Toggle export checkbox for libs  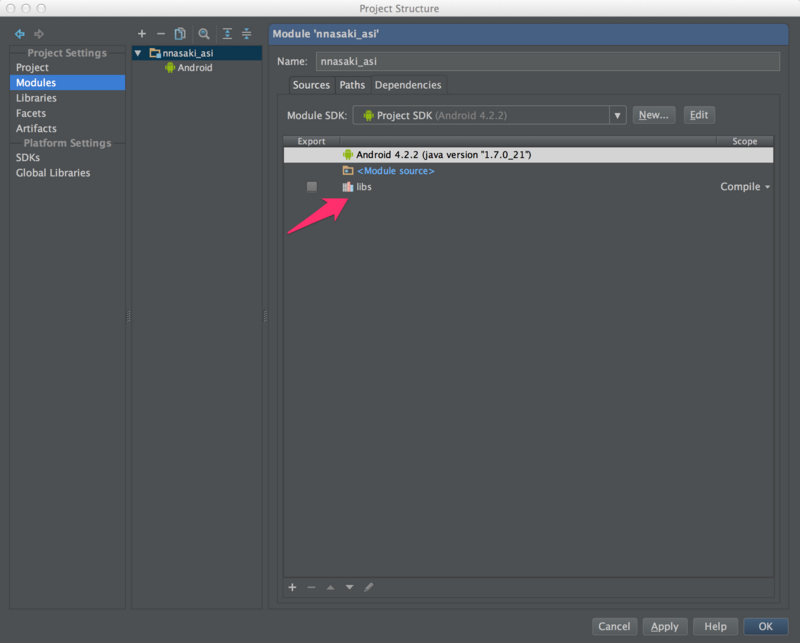pyautogui.click(x=312, y=187)
